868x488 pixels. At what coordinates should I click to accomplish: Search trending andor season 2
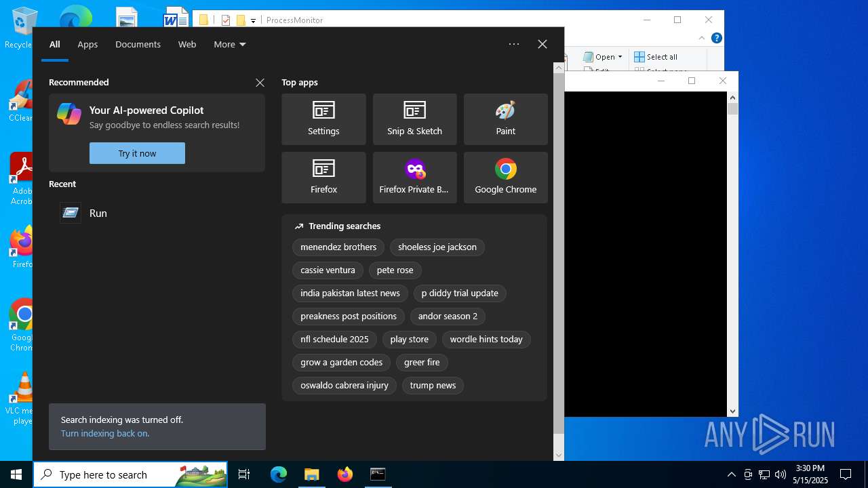pos(448,316)
